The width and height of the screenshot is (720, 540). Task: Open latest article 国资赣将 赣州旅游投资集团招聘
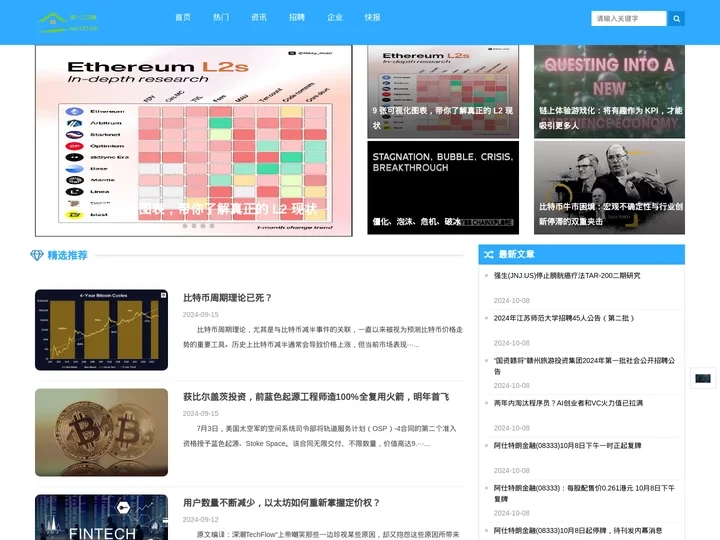[584, 366]
